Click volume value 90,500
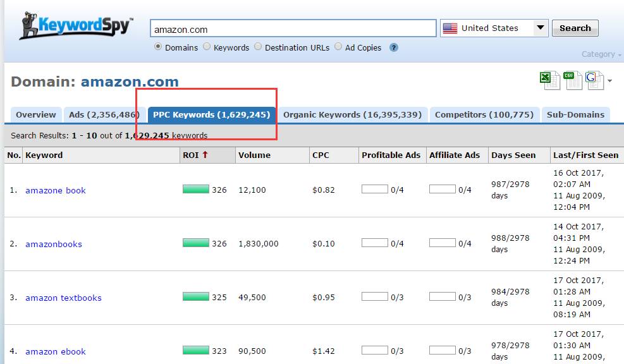Screen dimensions: 624x364 [x=252, y=351]
